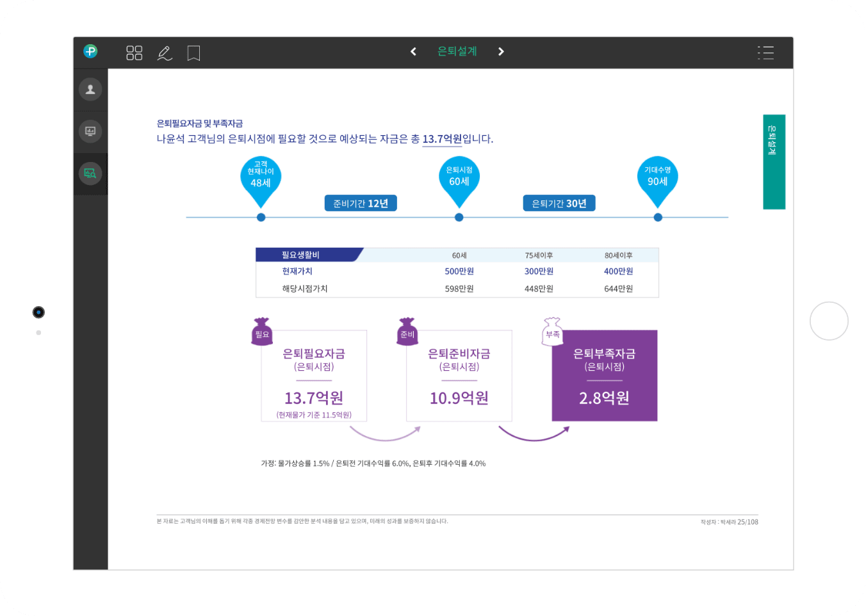Screen dimensions: 866x616
Task: Click the 80세이후 column header
Action: (618, 255)
